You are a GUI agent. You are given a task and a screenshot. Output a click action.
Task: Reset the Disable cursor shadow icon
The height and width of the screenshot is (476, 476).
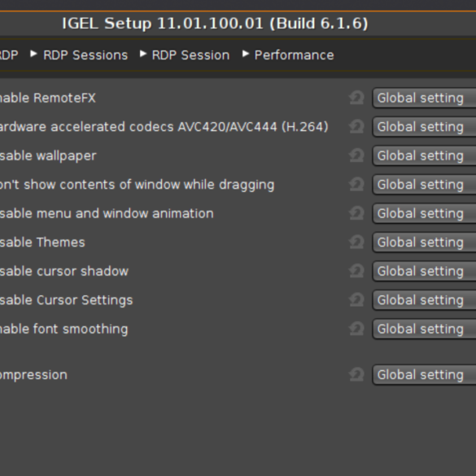(x=356, y=271)
